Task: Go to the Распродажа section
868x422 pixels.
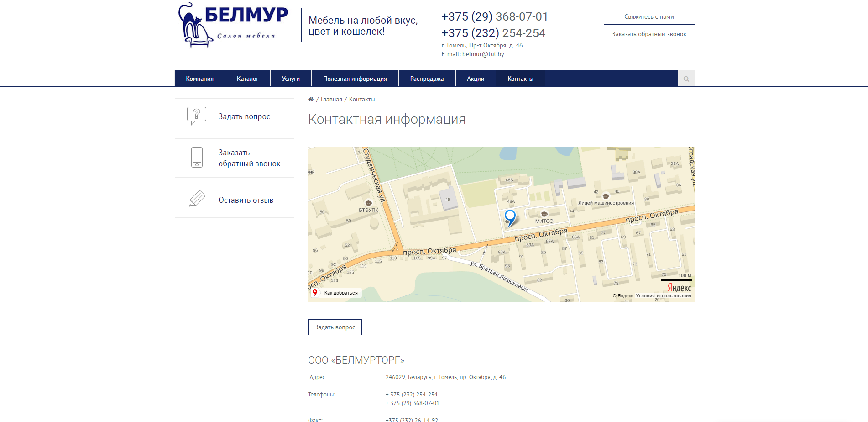Action: tap(427, 79)
